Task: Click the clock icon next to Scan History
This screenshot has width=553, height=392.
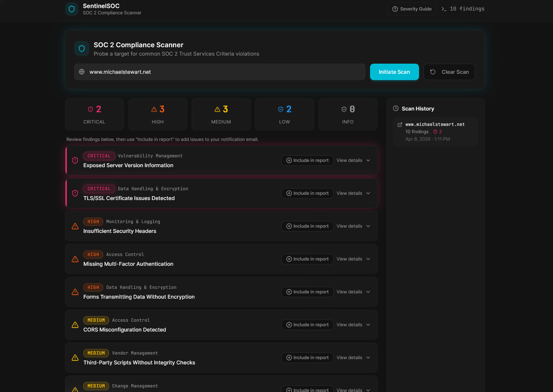Action: [396, 108]
